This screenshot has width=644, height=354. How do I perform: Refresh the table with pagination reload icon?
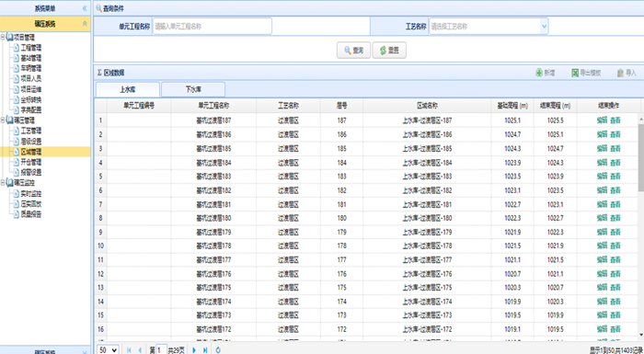pyautogui.click(x=218, y=350)
